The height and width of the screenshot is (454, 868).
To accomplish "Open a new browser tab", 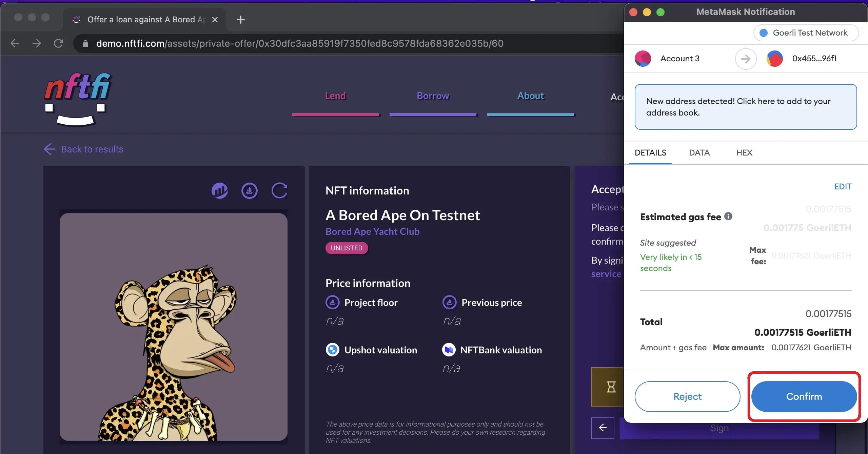I will pyautogui.click(x=240, y=20).
